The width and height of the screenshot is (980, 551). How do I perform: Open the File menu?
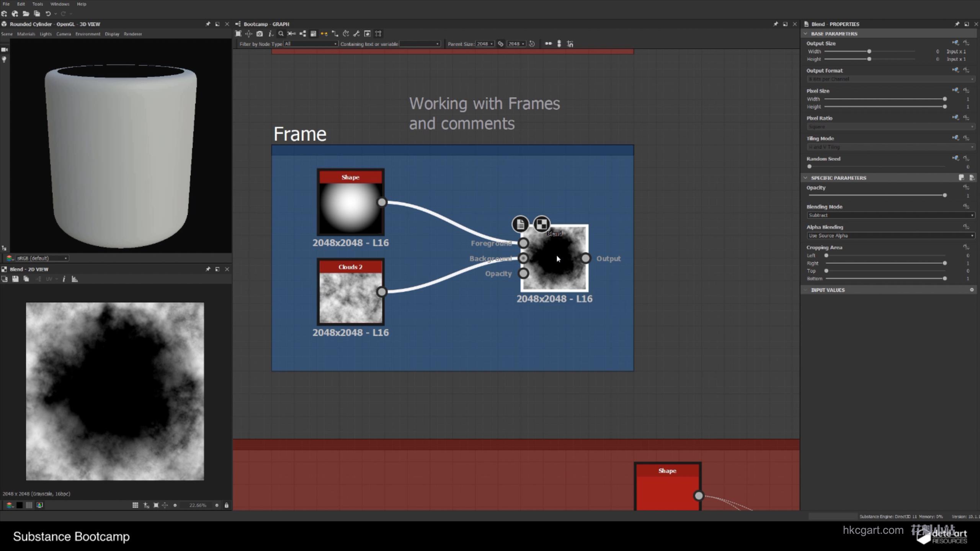tap(6, 4)
